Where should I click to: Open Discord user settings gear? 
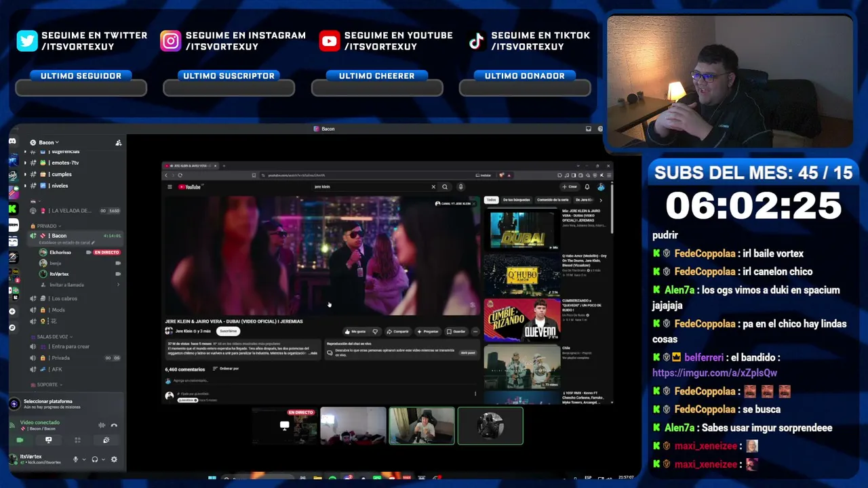click(x=114, y=460)
